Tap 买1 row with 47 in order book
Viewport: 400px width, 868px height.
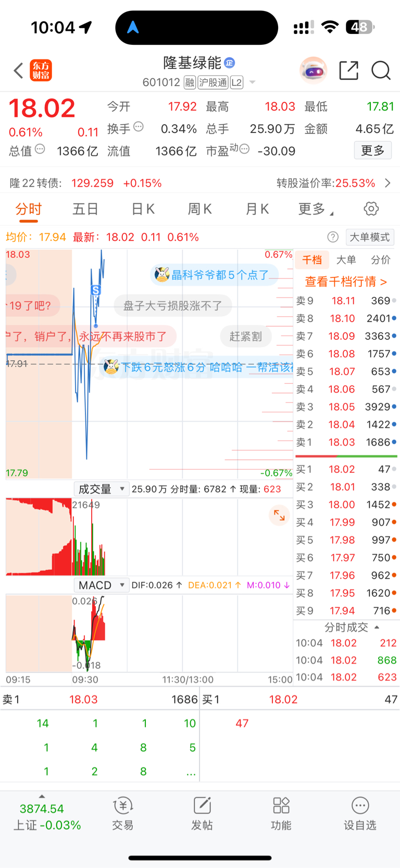tap(346, 469)
